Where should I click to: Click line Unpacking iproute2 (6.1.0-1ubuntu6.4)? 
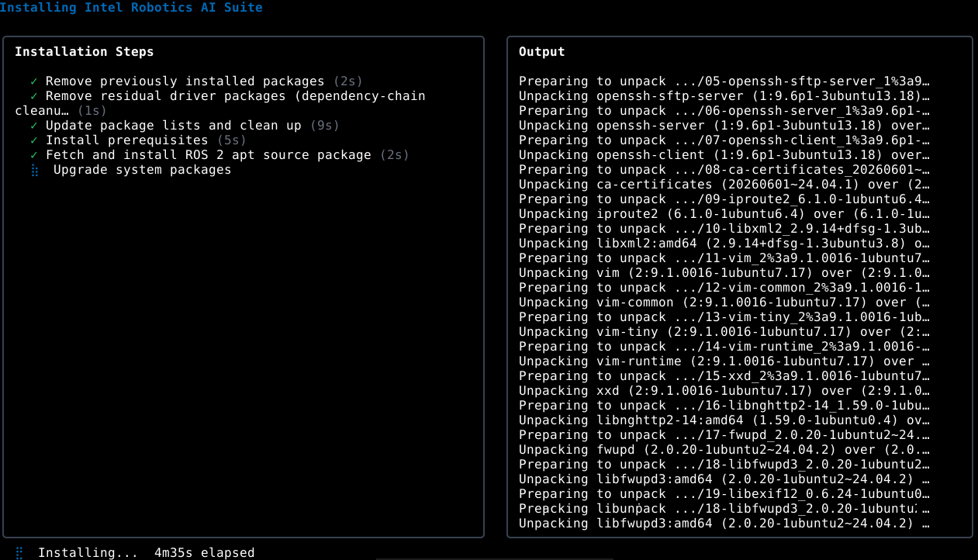coord(724,214)
